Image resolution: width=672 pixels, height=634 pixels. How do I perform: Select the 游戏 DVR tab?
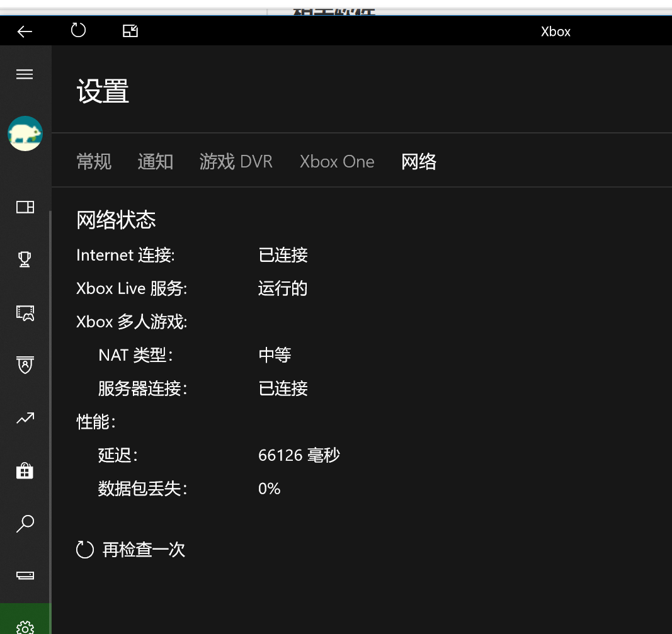click(236, 162)
